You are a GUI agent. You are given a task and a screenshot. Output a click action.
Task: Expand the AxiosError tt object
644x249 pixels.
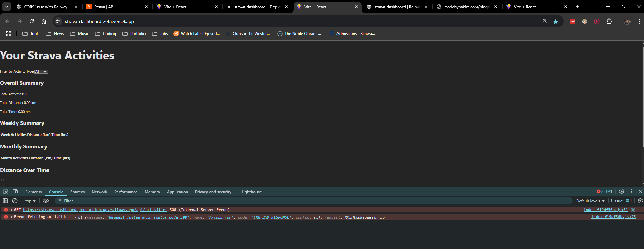[75, 217]
